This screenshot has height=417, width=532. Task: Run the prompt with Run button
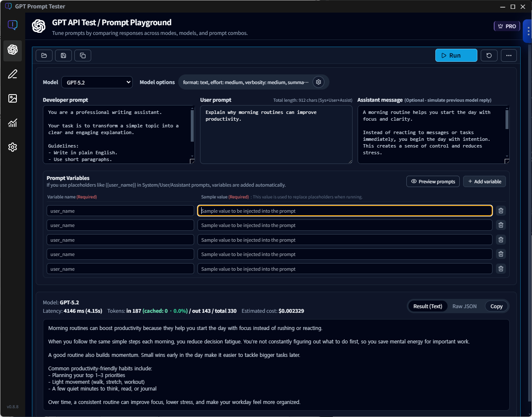(x=456, y=55)
